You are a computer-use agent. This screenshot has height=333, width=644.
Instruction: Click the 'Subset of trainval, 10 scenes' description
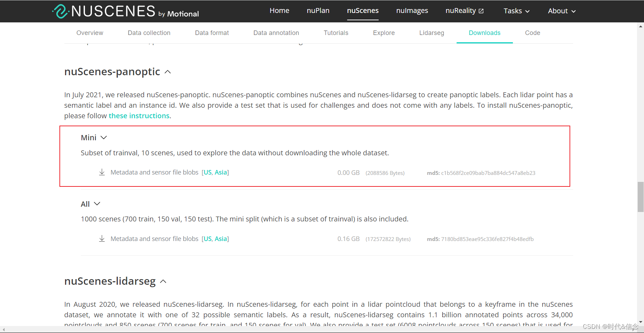[235, 153]
